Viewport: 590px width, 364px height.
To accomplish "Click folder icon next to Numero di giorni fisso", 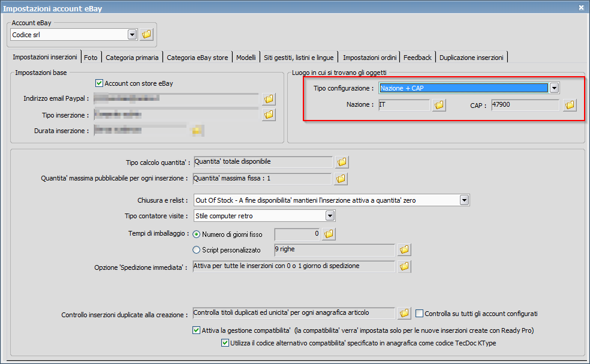I will click(329, 234).
